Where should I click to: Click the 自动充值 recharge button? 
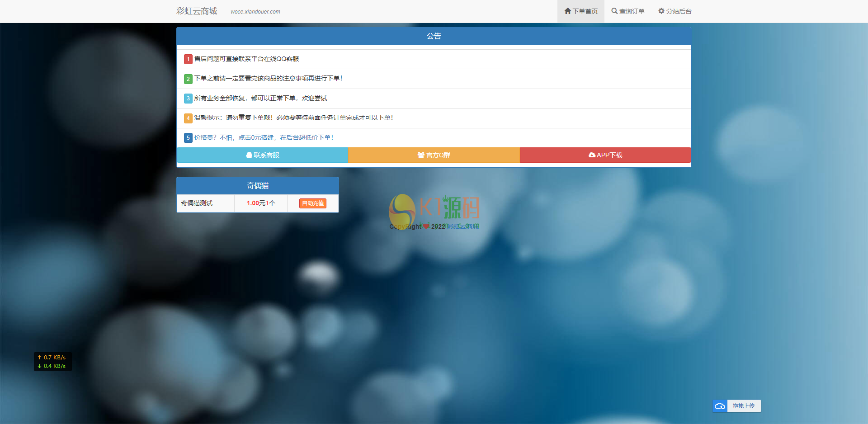[x=313, y=203]
